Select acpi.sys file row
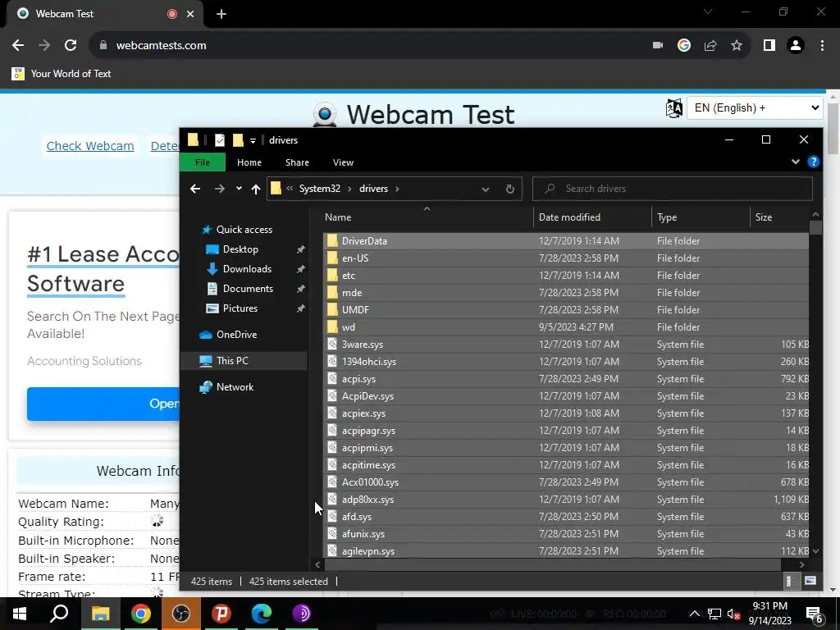Image resolution: width=840 pixels, height=630 pixels. coord(566,379)
